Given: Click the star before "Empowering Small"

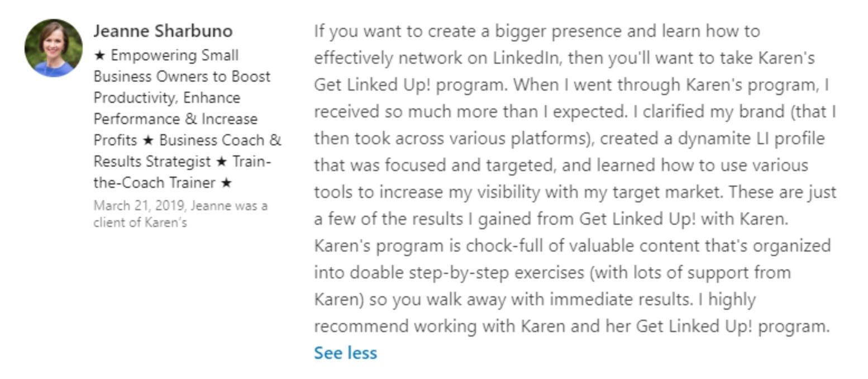Looking at the screenshot, I should pos(99,55).
